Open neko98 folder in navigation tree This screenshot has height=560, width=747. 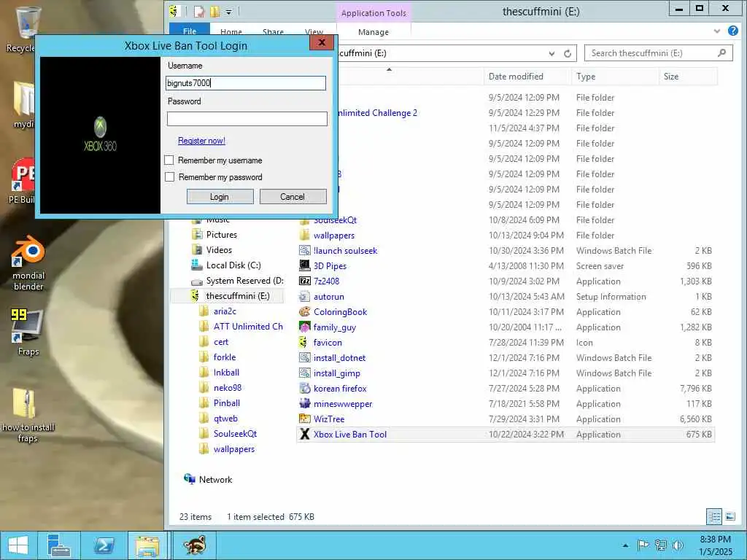tap(228, 388)
